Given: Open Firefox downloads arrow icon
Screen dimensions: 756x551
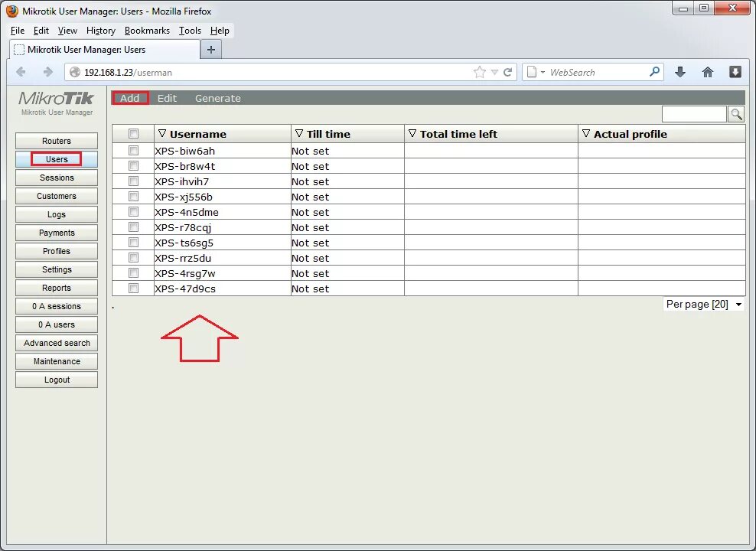Looking at the screenshot, I should point(679,72).
